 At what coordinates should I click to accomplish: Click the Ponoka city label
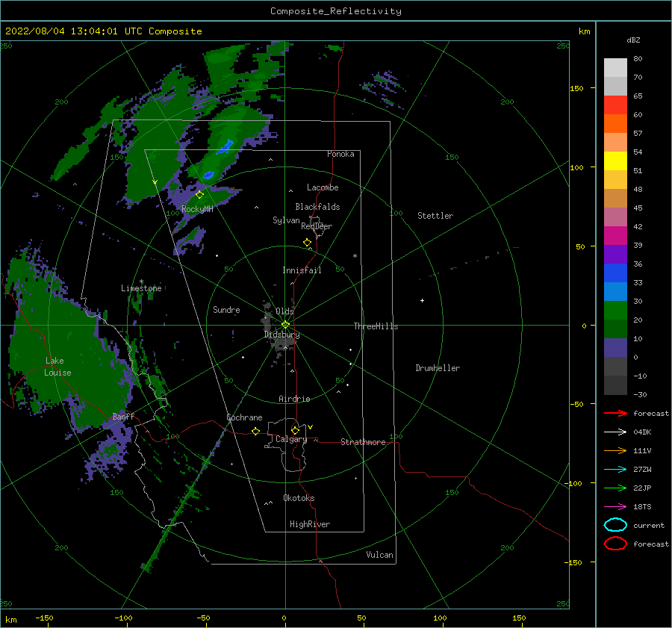[x=340, y=154]
